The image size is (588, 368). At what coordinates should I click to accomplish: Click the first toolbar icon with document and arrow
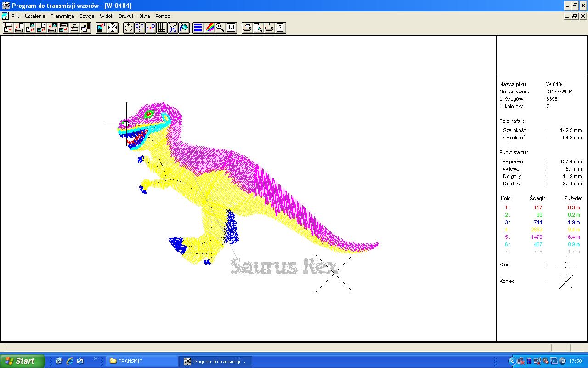click(8, 28)
